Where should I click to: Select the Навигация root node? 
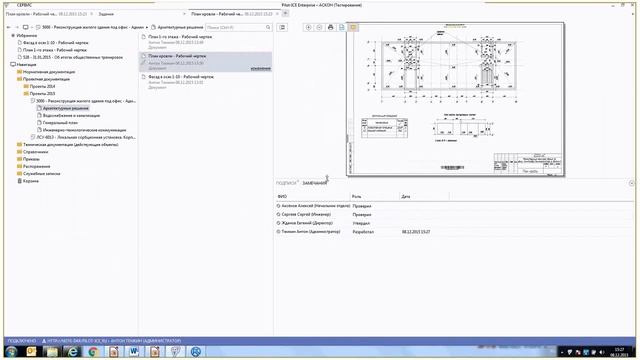pos(26,64)
